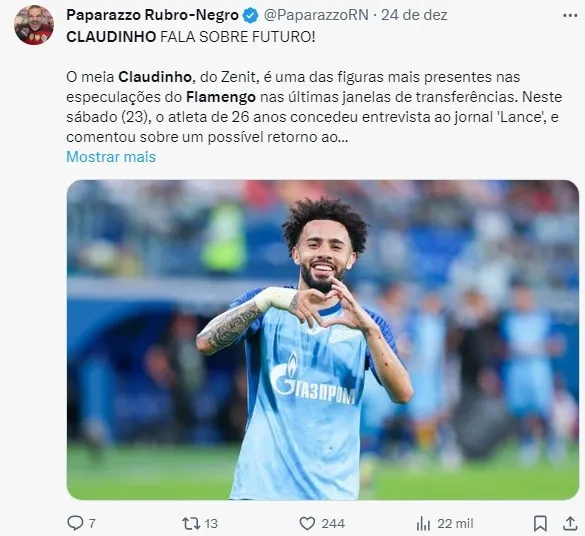
Task: Open the @PaparazzoRN handle link
Action: click(316, 15)
